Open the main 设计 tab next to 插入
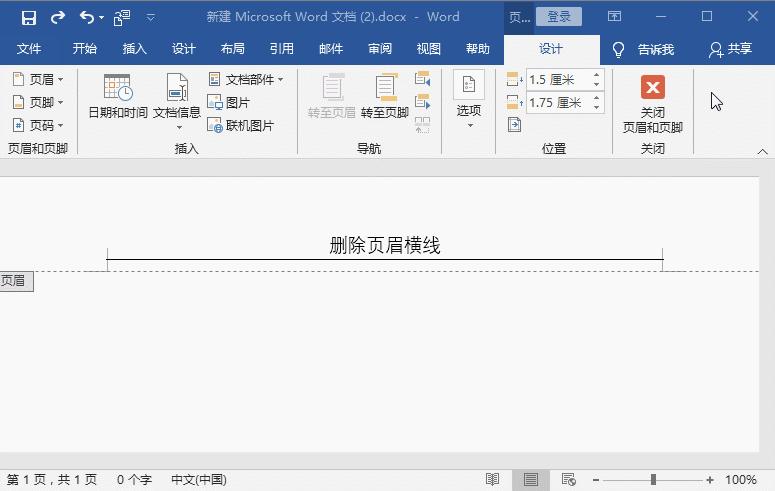The image size is (775, 491). point(183,48)
